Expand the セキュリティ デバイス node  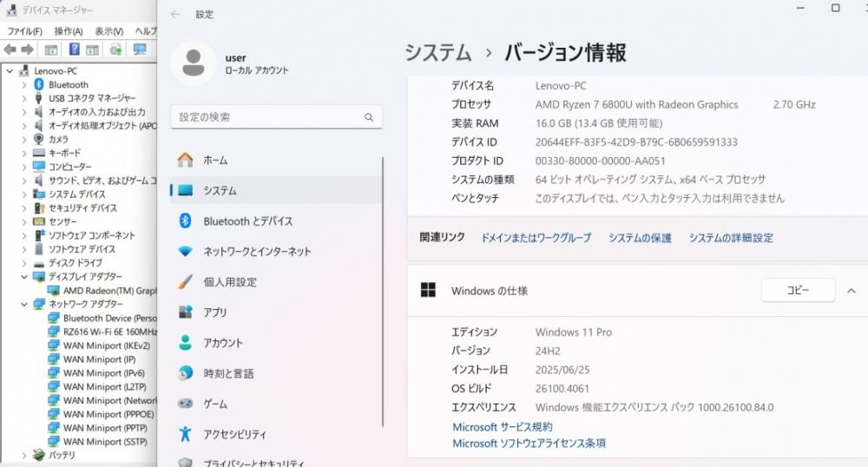tap(24, 208)
